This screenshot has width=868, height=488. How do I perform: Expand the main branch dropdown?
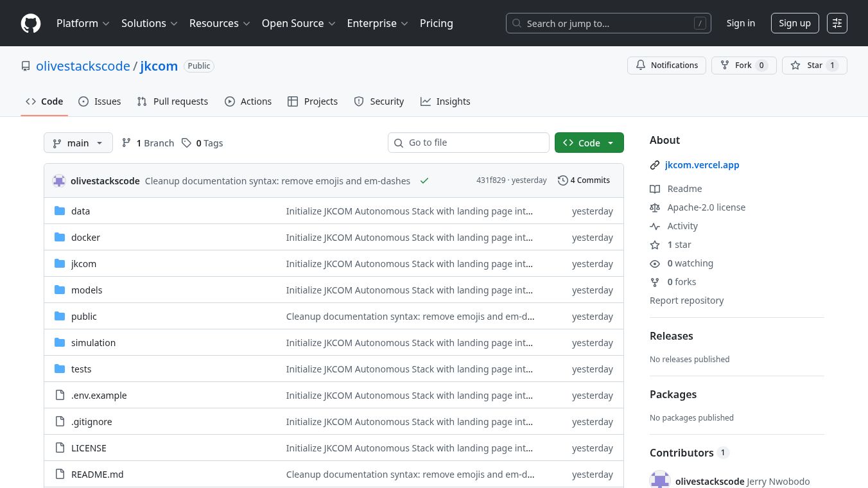point(78,143)
